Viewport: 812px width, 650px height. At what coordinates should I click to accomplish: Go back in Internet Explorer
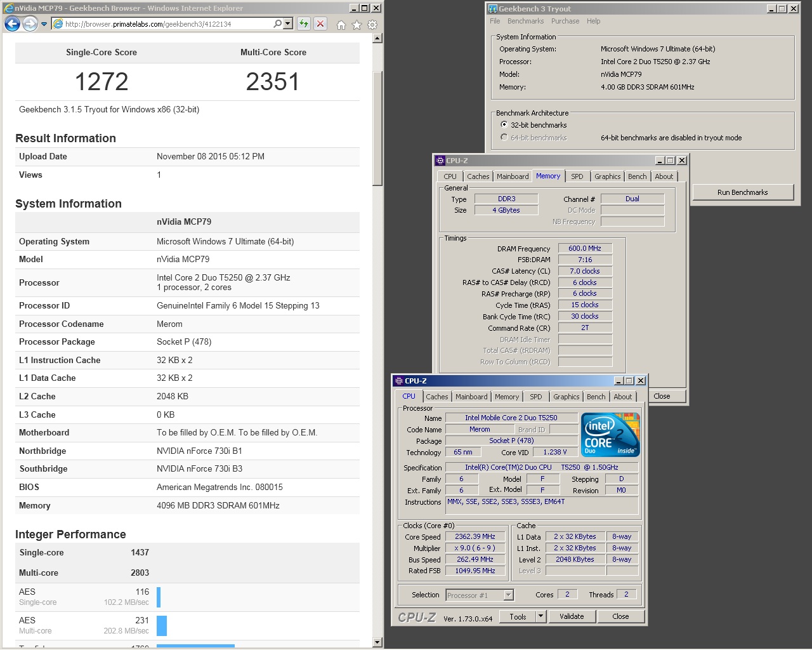pos(12,24)
